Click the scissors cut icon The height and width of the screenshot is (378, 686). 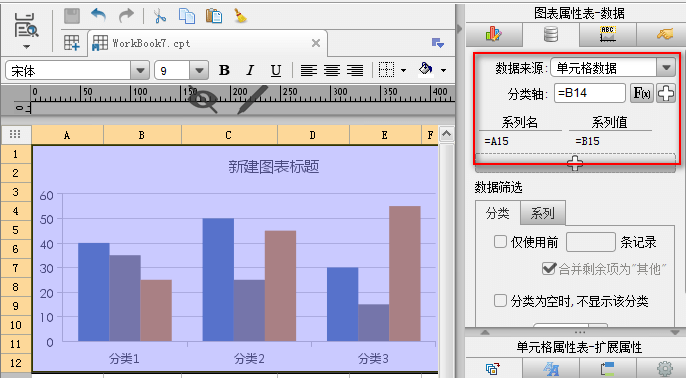click(160, 16)
